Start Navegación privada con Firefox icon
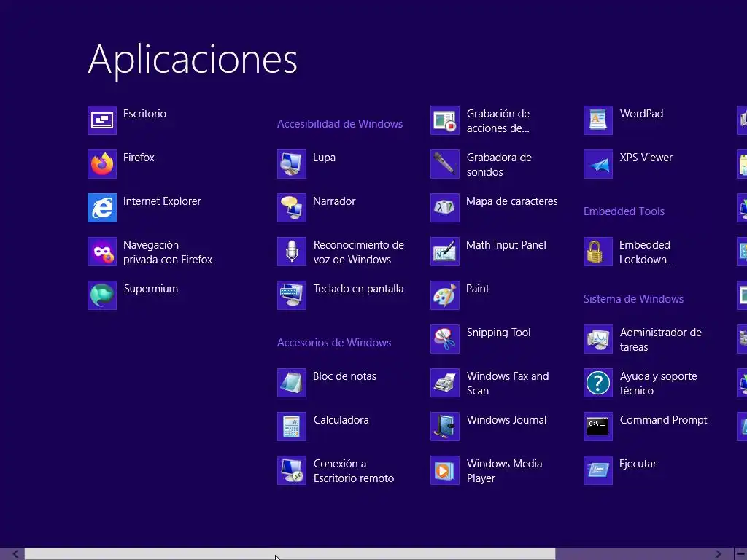The image size is (747, 560). (x=102, y=252)
